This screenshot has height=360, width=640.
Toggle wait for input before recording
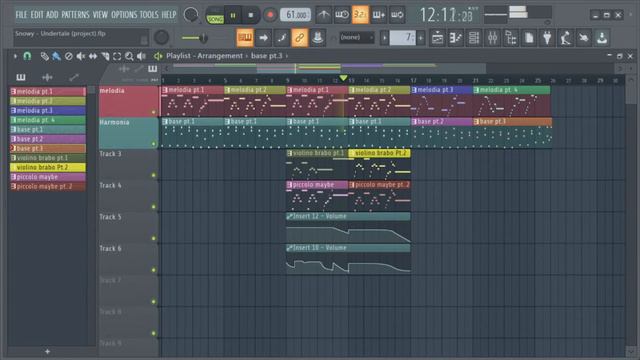click(x=342, y=15)
